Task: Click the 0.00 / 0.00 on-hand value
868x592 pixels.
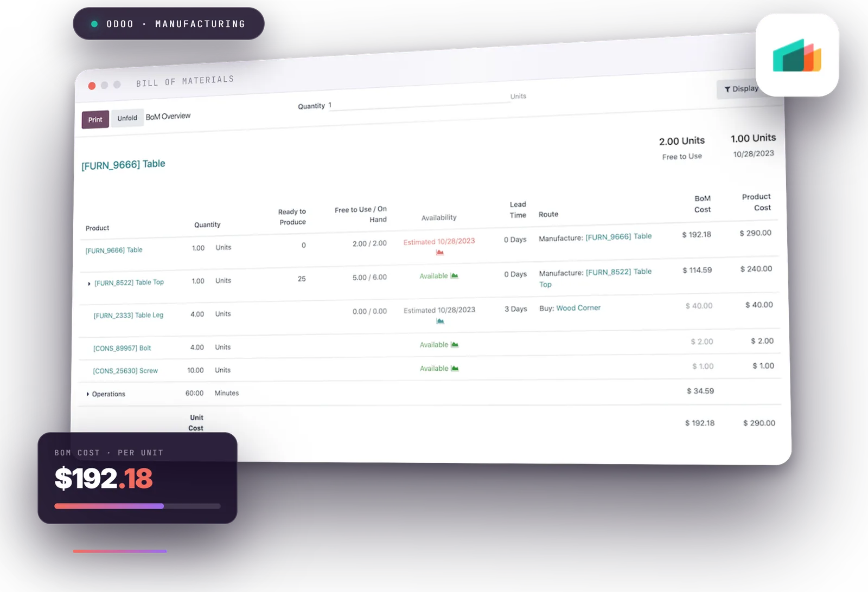Action: pyautogui.click(x=369, y=311)
